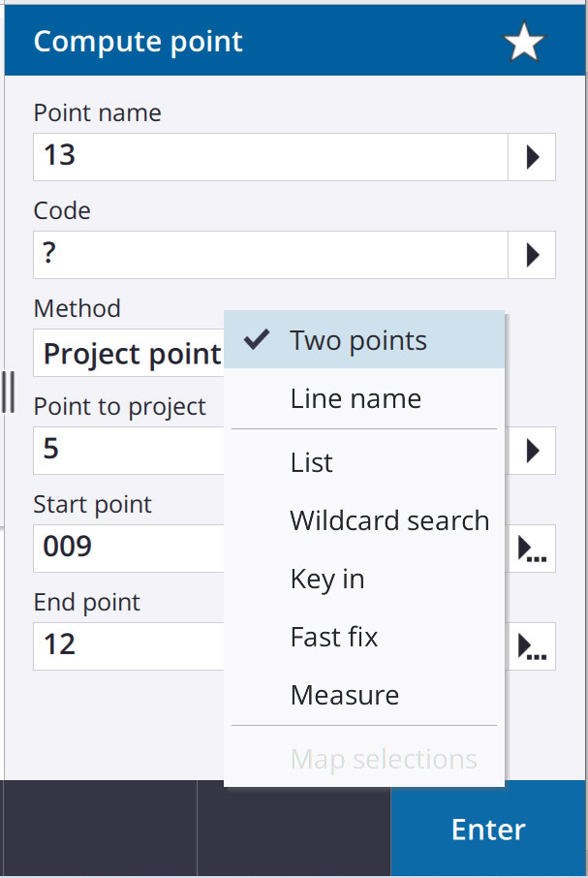Click the Point name field containing 13

(x=271, y=157)
